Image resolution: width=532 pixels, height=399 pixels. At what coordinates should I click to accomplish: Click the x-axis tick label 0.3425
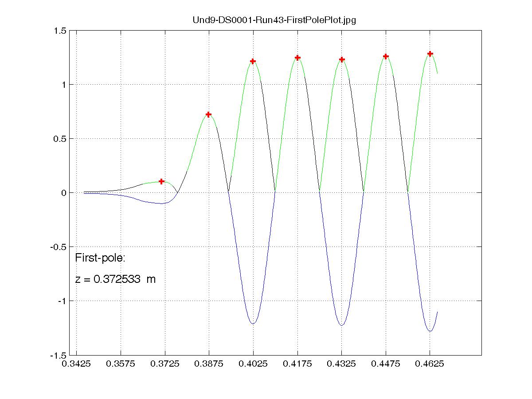click(x=76, y=364)
